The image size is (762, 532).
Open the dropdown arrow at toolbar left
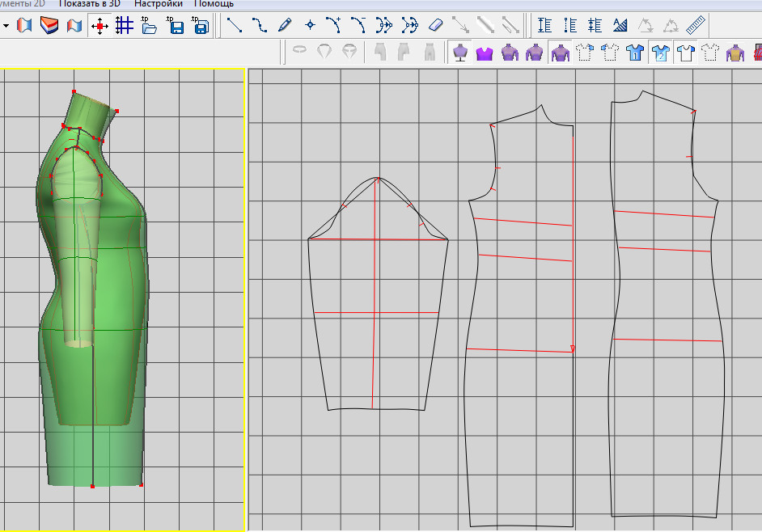[6, 25]
